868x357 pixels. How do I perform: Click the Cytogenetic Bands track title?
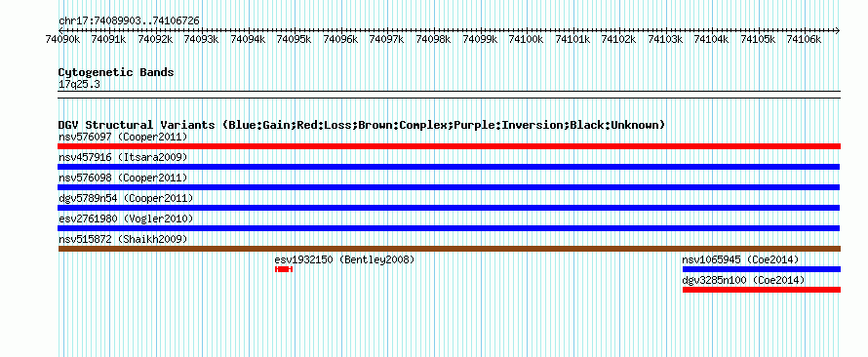[116, 72]
